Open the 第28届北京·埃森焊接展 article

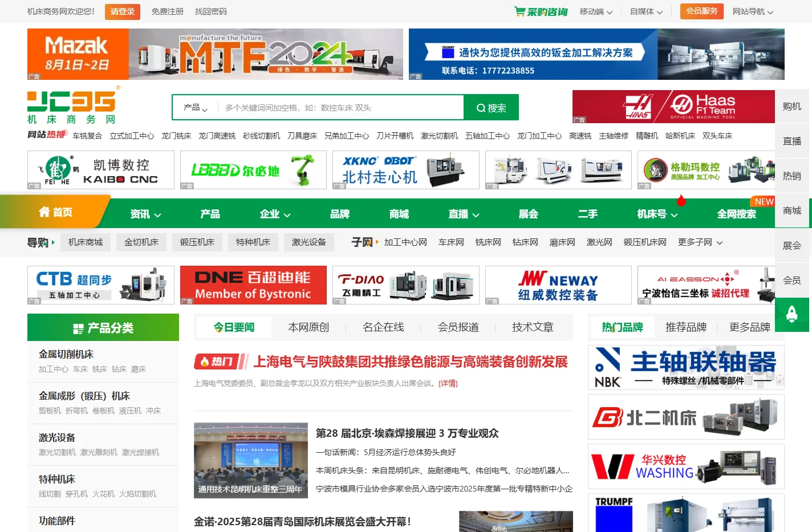[407, 433]
